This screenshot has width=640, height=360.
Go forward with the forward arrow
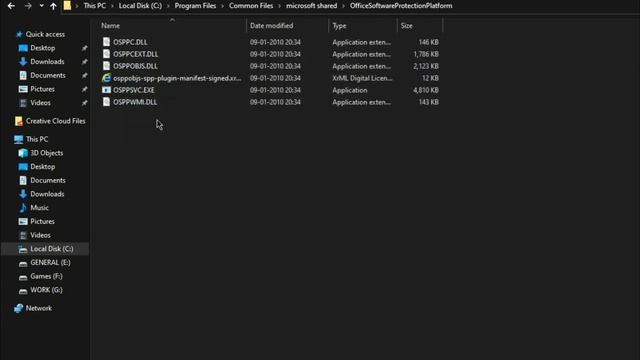pyautogui.click(x=28, y=6)
